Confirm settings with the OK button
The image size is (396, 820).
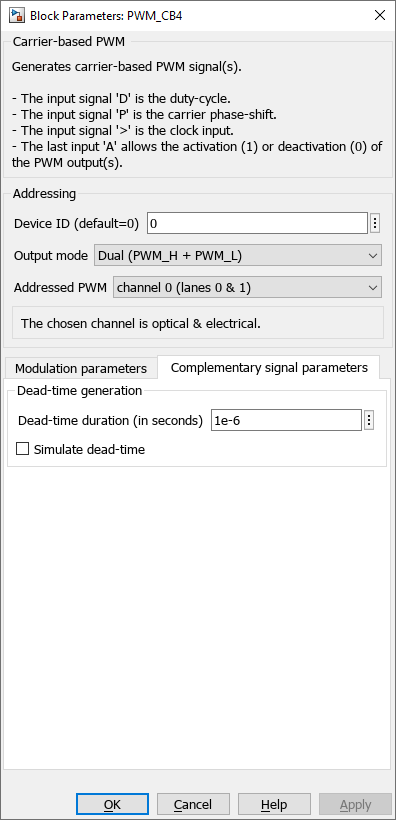point(112,804)
